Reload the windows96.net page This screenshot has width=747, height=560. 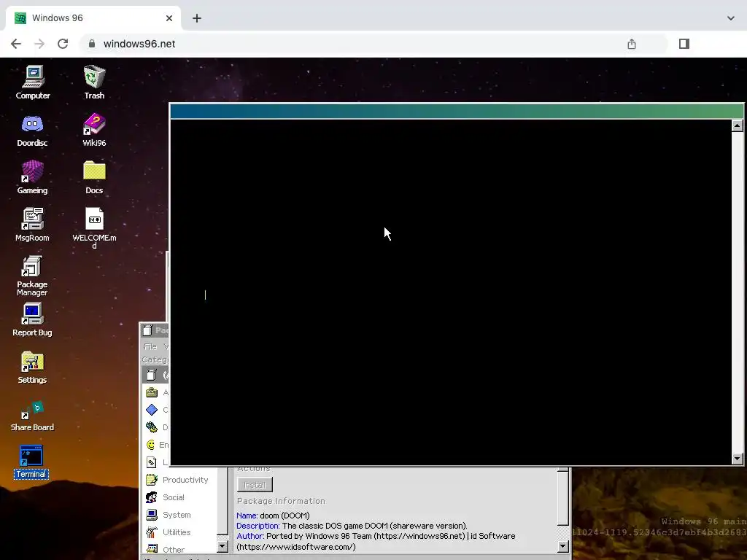pyautogui.click(x=63, y=44)
